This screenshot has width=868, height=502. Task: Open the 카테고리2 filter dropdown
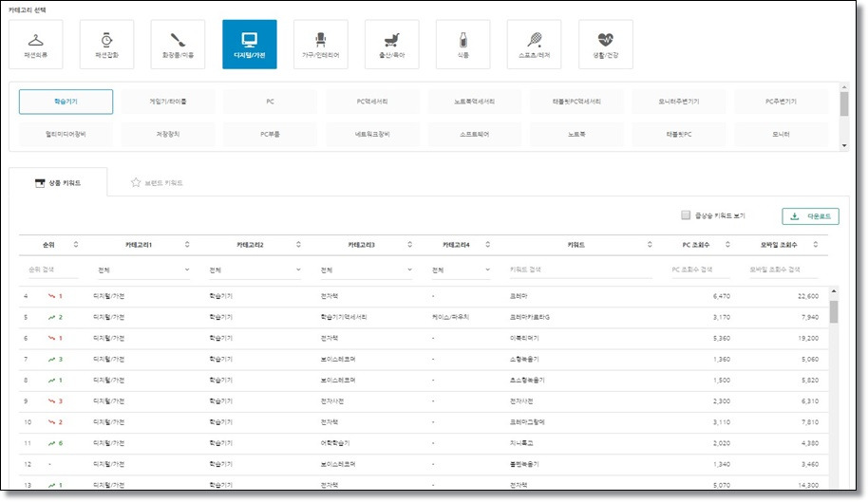pyautogui.click(x=255, y=270)
